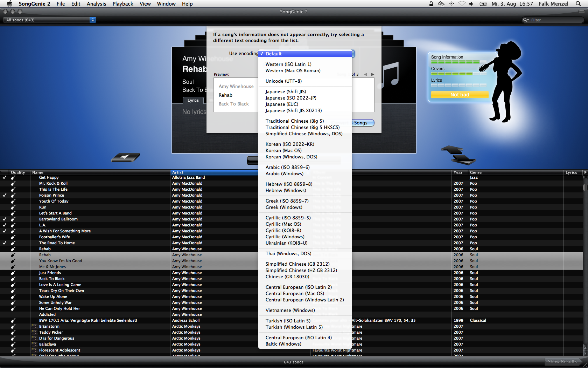Screen dimensions: 588x368
Task: Click the battery status icon
Action: (x=483, y=4)
